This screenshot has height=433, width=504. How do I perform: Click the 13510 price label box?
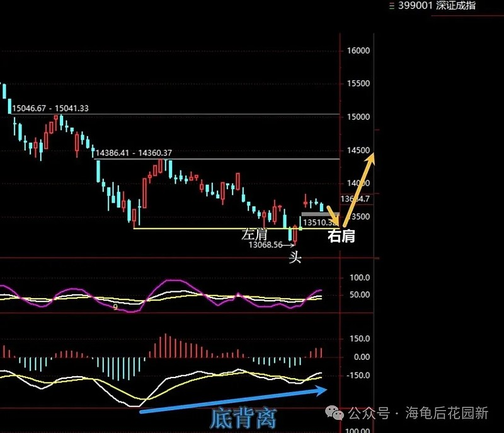[x=319, y=222]
